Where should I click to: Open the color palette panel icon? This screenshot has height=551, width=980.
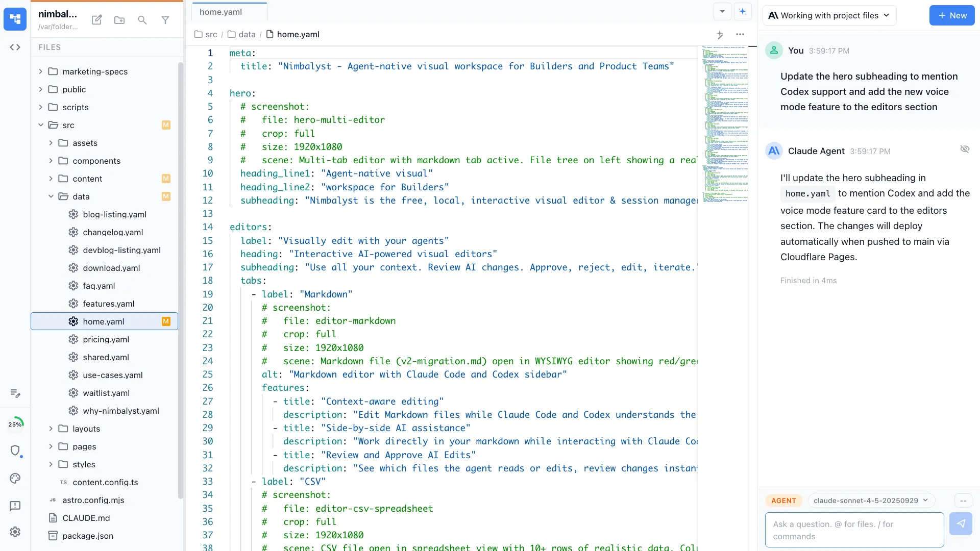click(15, 479)
